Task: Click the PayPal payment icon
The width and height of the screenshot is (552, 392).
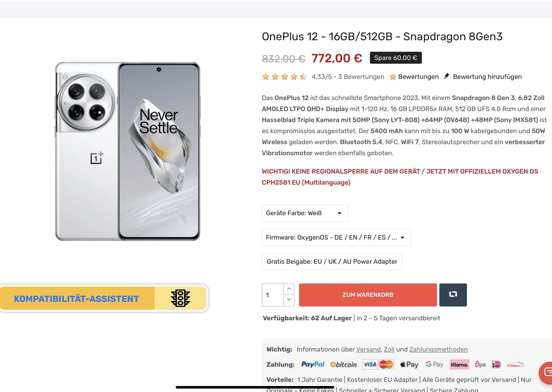Action: 313,364
